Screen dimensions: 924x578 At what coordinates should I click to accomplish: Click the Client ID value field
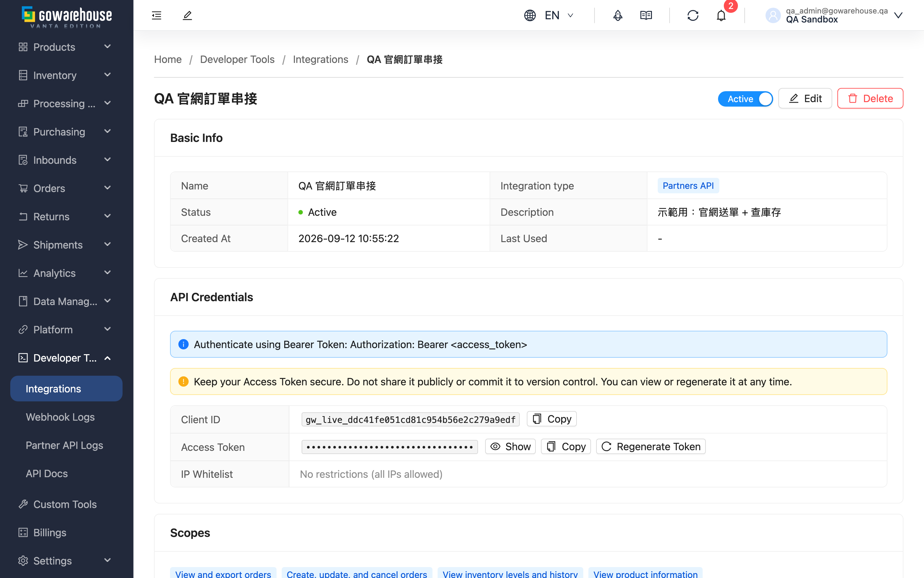(410, 420)
